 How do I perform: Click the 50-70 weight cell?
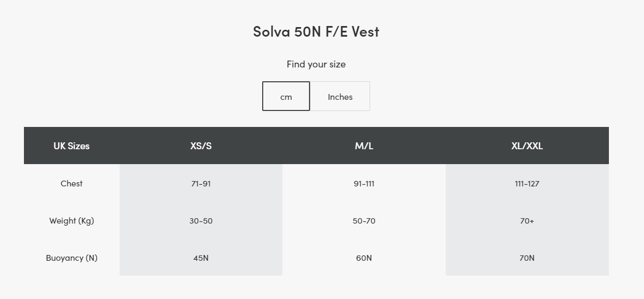click(364, 221)
